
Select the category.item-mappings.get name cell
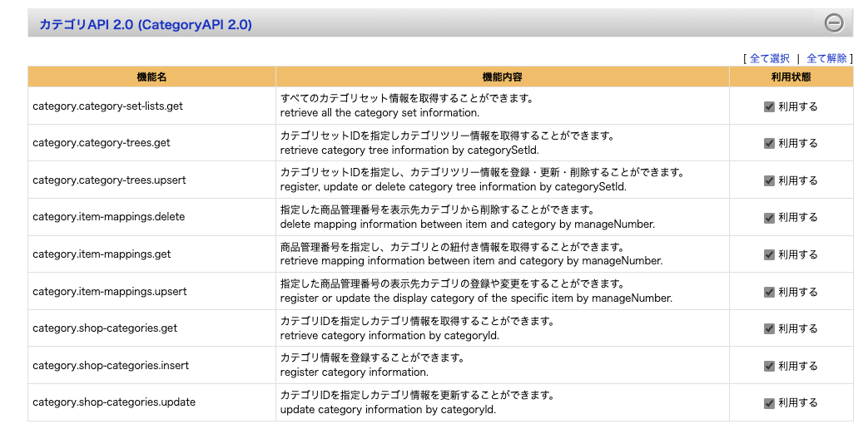[x=151, y=254]
